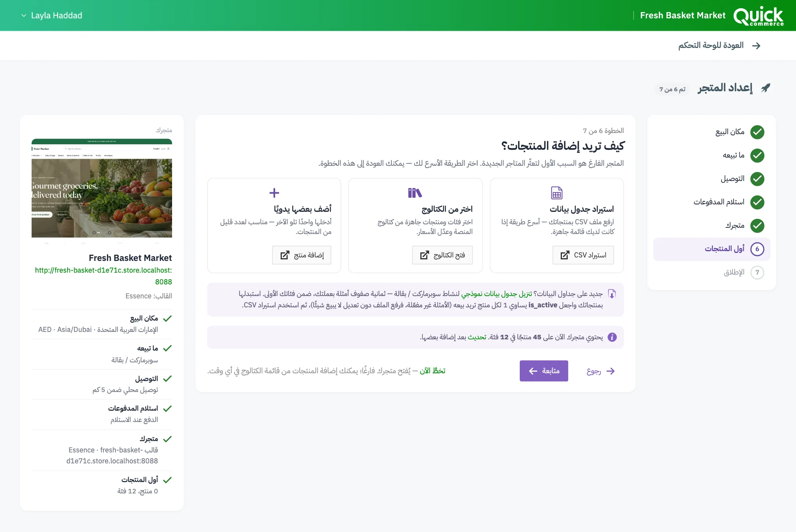Select the التوصيل step in sidebar
Screen dimensions: 796x532
[711, 179]
